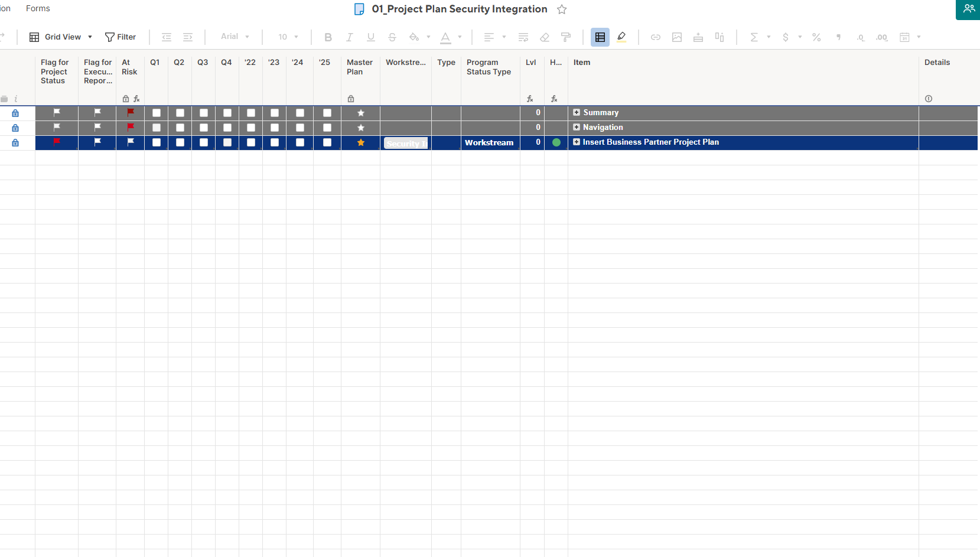980x557 pixels.
Task: Check the Q2 checkbox in the Summary row
Action: (180, 113)
